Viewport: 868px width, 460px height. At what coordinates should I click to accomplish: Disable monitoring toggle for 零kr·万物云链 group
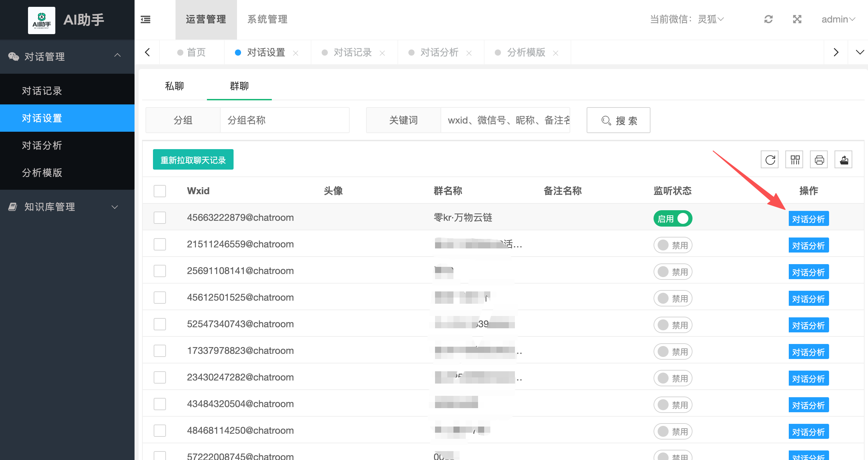[x=673, y=218]
